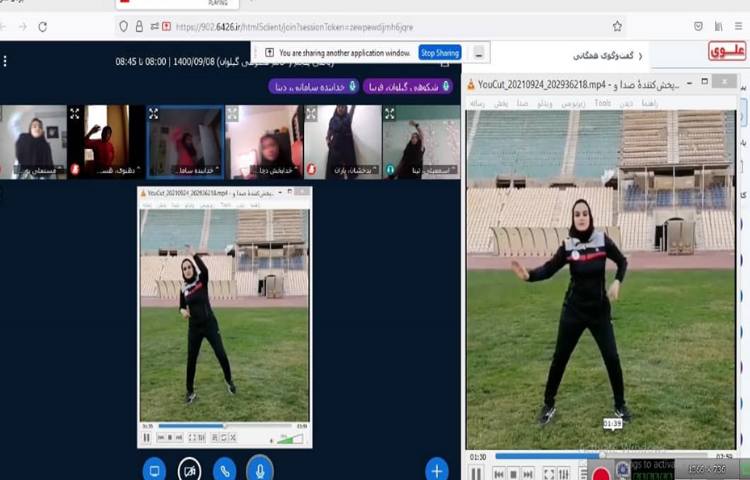Open the 'راهنما' Help menu in VLC
The image size is (750, 480).
coord(650,103)
